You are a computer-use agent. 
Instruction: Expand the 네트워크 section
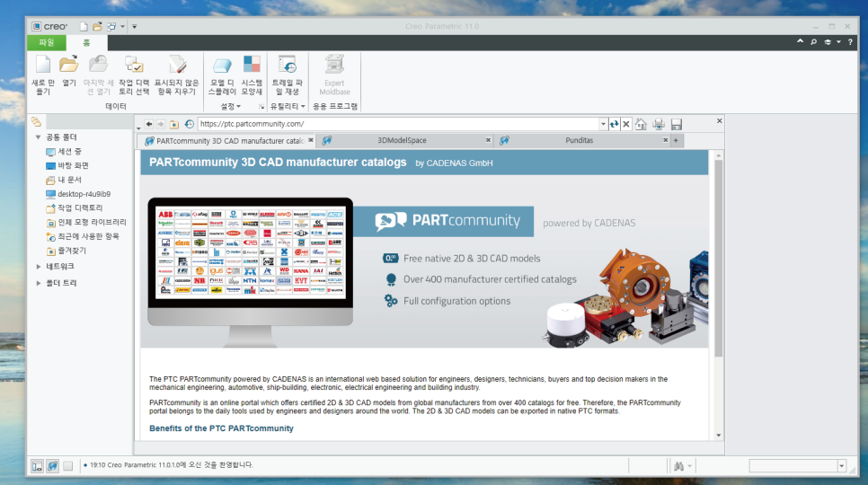coord(39,267)
